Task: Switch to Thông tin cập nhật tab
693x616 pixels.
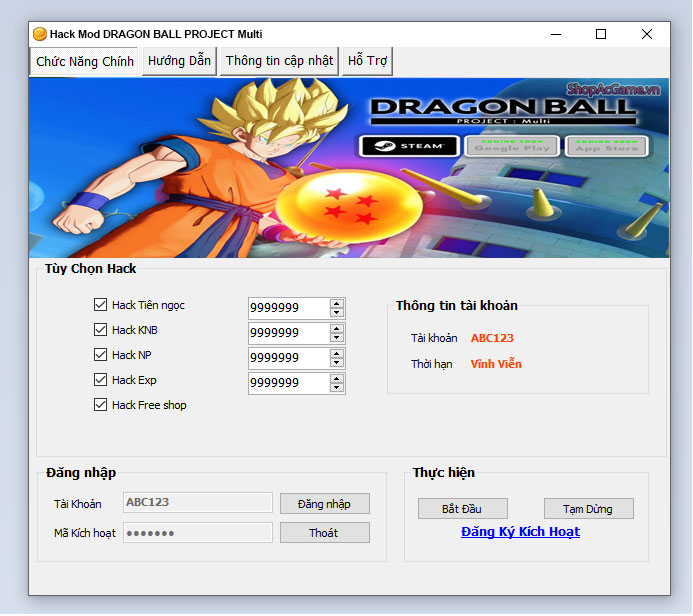Action: pyautogui.click(x=279, y=61)
